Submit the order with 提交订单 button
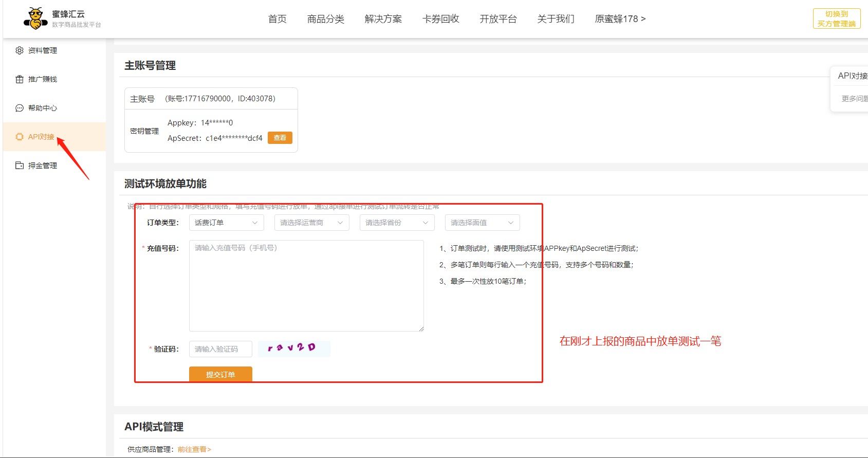 click(220, 374)
